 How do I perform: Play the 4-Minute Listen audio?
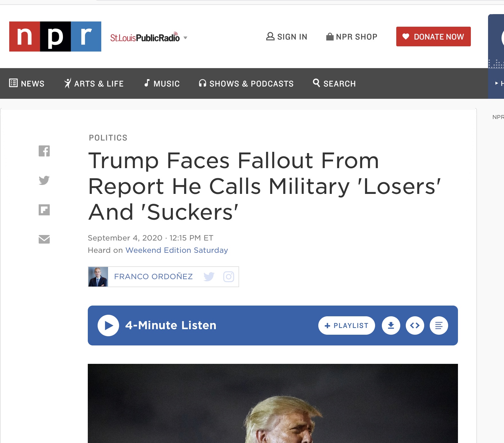click(108, 326)
